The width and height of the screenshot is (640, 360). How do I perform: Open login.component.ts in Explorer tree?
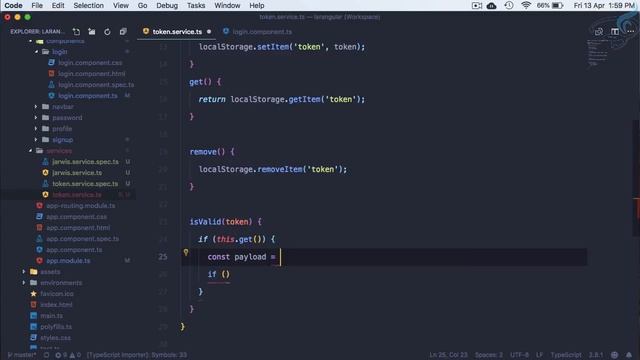[88, 96]
